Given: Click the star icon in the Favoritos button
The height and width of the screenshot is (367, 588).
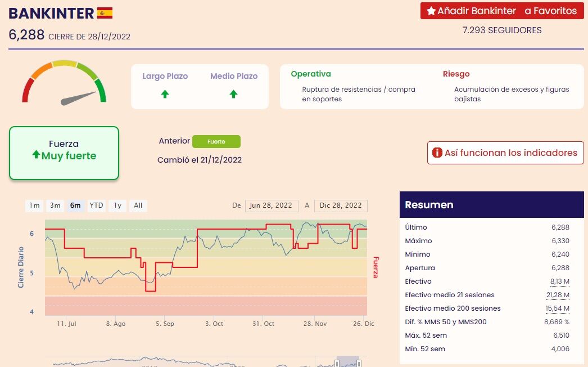Looking at the screenshot, I should pos(431,11).
